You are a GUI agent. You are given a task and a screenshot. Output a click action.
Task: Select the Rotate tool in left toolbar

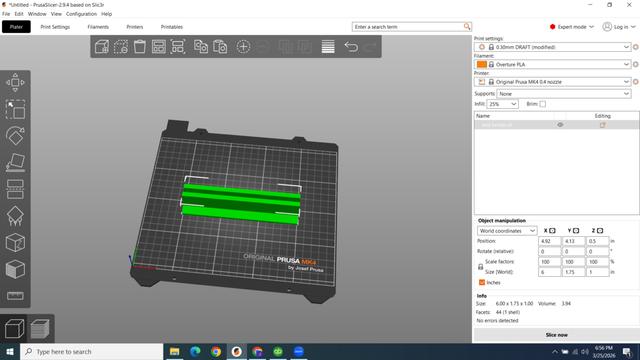pyautogui.click(x=15, y=136)
